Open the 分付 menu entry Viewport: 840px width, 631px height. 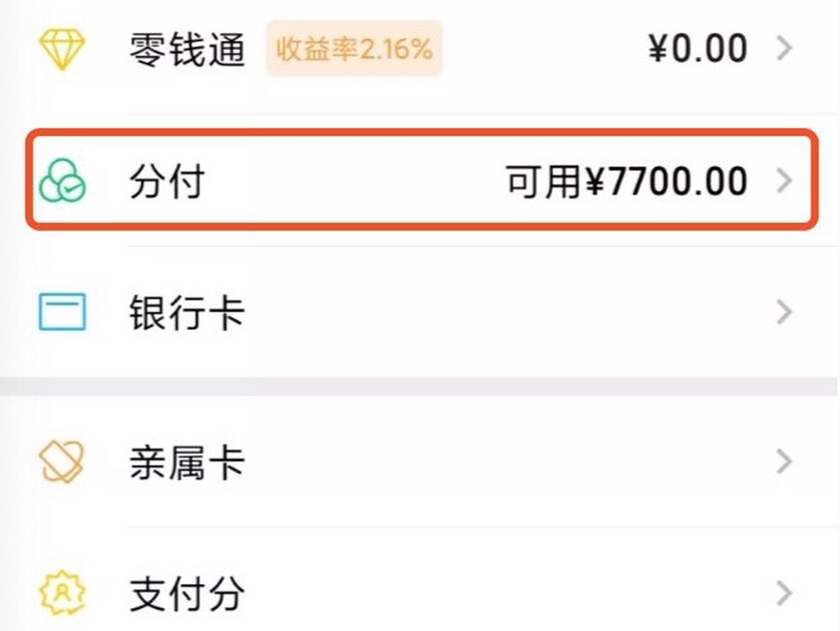167,181
